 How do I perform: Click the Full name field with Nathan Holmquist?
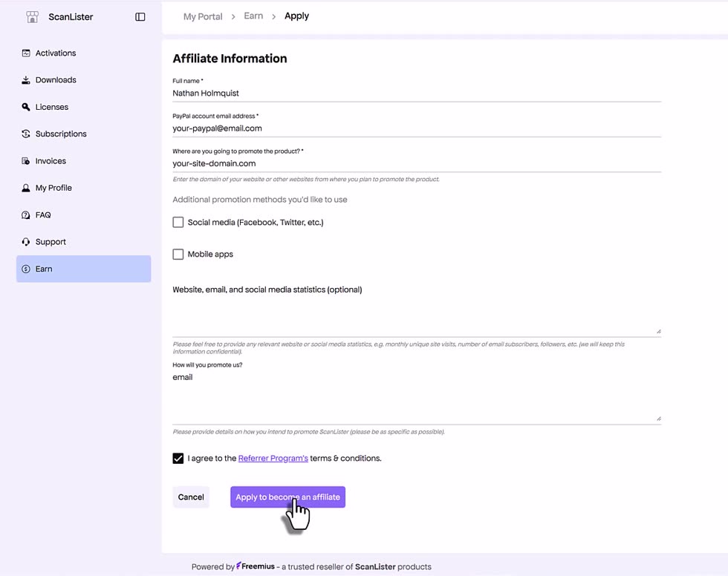(x=417, y=94)
